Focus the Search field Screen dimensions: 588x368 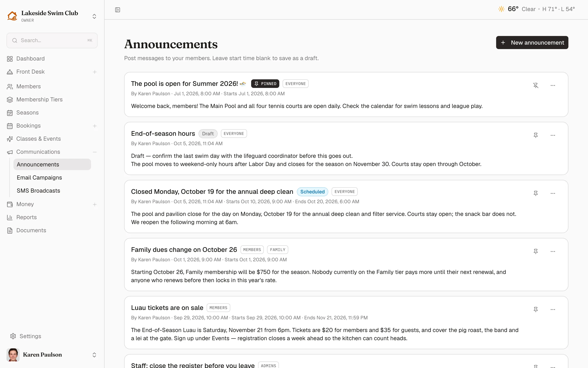point(52,40)
